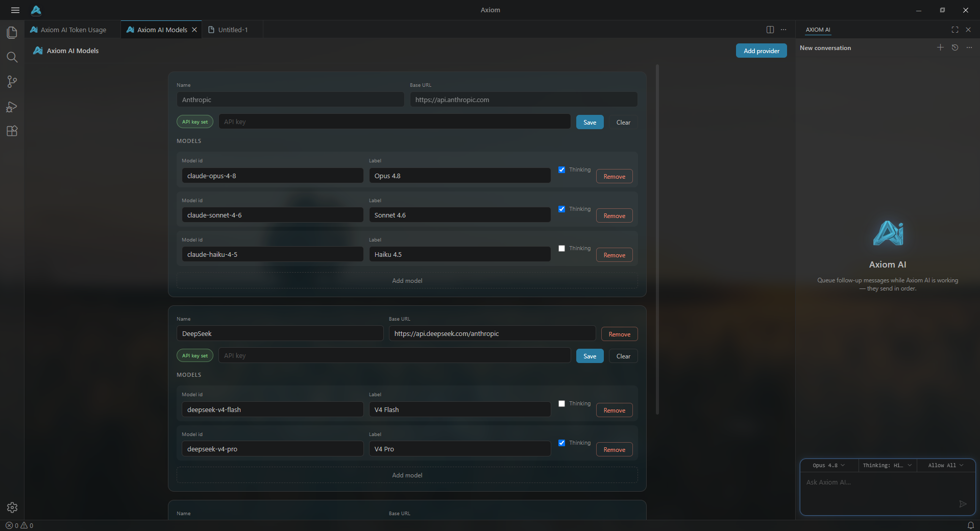The height and width of the screenshot is (531, 980).
Task: Open the hamburger application menu
Action: point(15,10)
